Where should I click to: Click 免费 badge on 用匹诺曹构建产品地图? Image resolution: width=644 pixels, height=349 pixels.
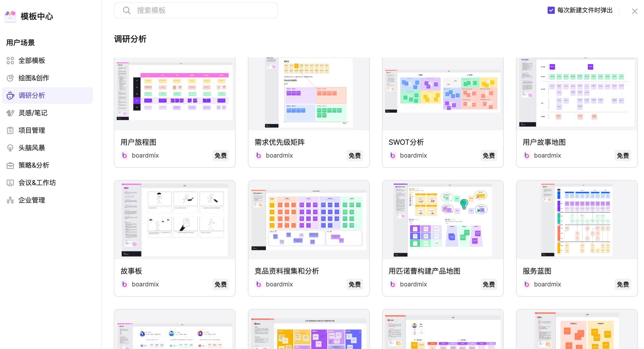tap(489, 284)
